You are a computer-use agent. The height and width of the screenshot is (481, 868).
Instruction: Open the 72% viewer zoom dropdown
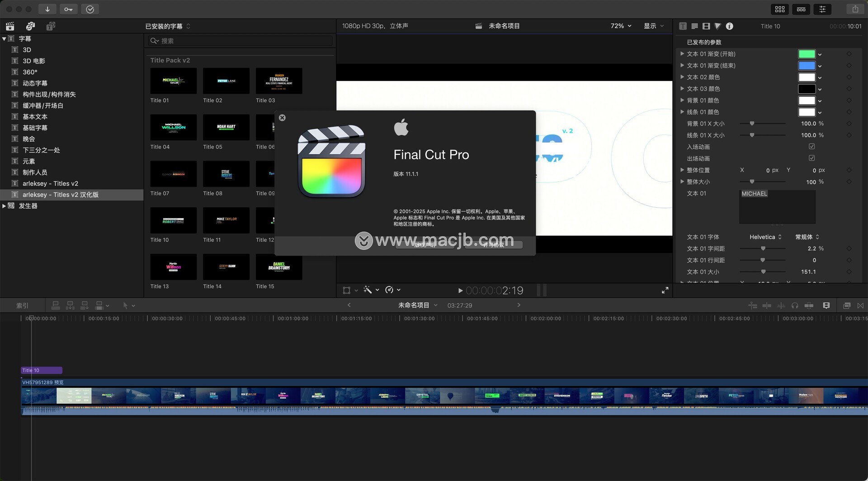coord(621,26)
